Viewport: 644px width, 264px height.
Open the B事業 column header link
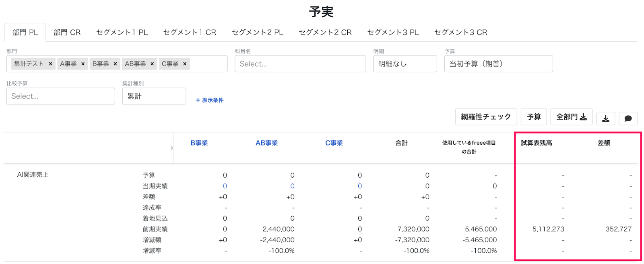(x=199, y=143)
